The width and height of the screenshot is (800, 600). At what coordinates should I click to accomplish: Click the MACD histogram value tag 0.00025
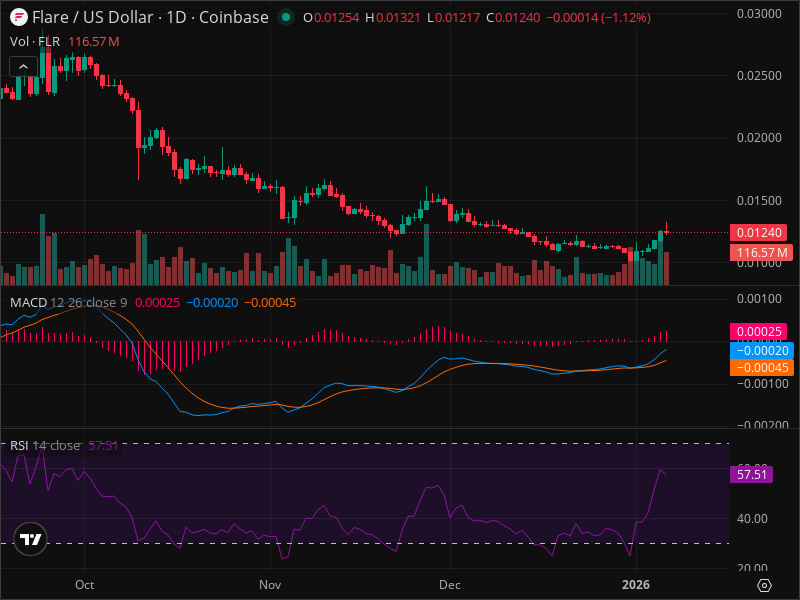click(x=759, y=332)
